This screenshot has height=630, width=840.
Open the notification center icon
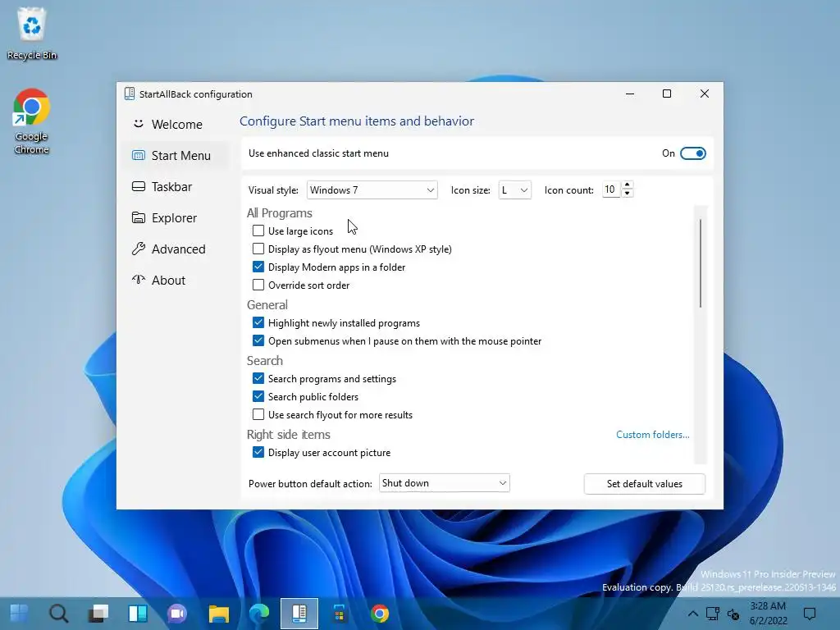[810, 614]
